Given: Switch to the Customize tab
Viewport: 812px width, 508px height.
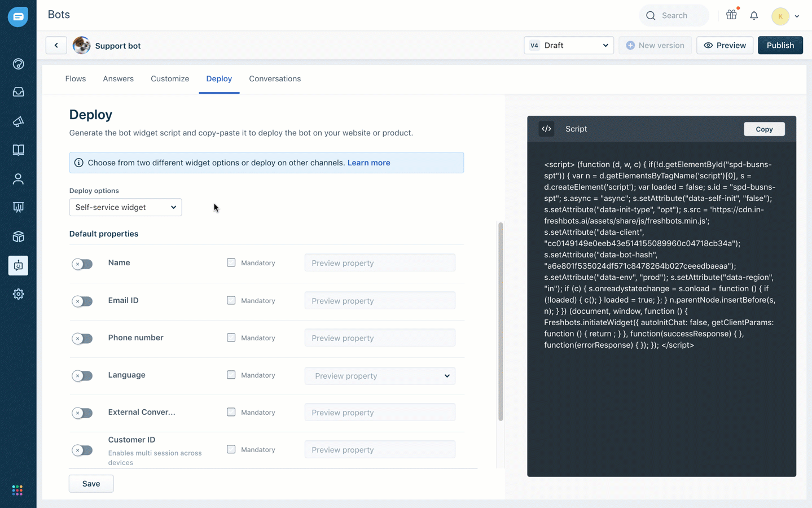Looking at the screenshot, I should 170,78.
